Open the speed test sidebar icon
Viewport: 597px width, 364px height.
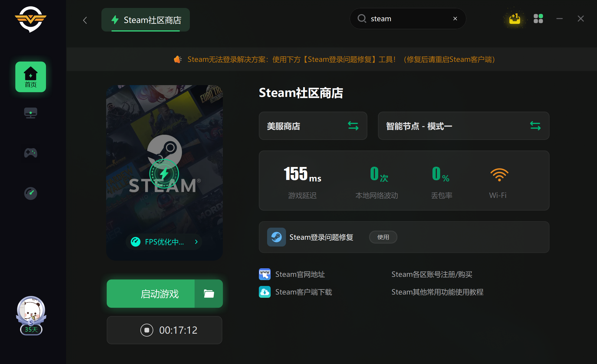(x=30, y=193)
